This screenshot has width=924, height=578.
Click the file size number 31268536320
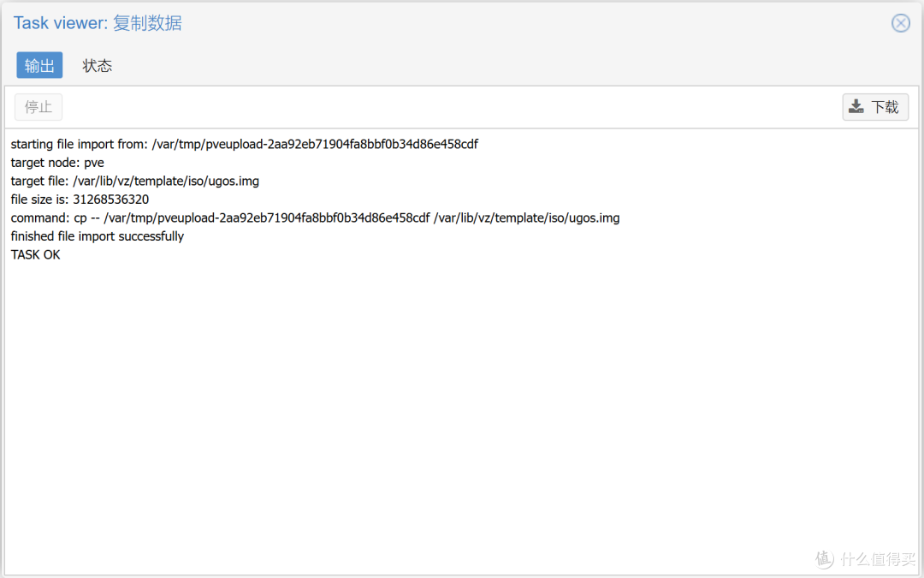coord(110,200)
